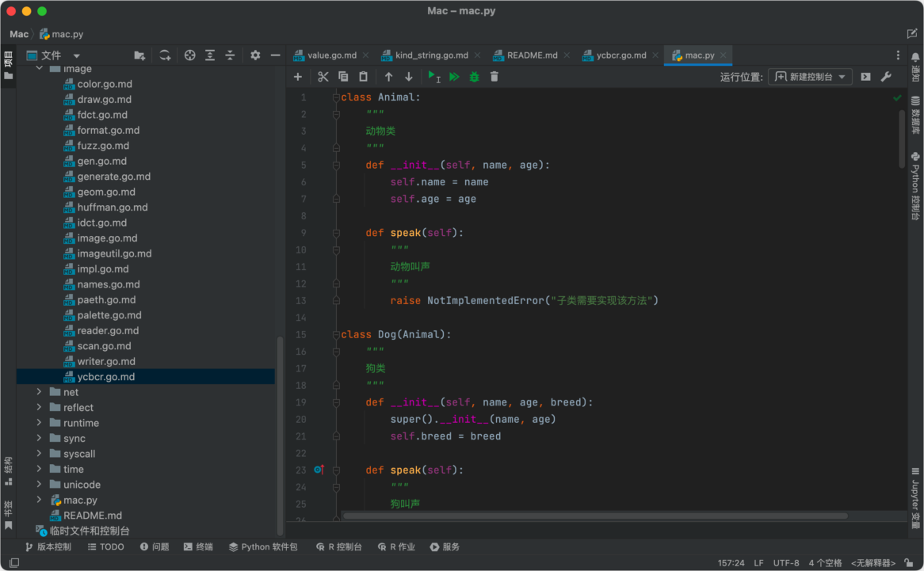Expand the syscall folder
The width and height of the screenshot is (924, 571).
[39, 453]
